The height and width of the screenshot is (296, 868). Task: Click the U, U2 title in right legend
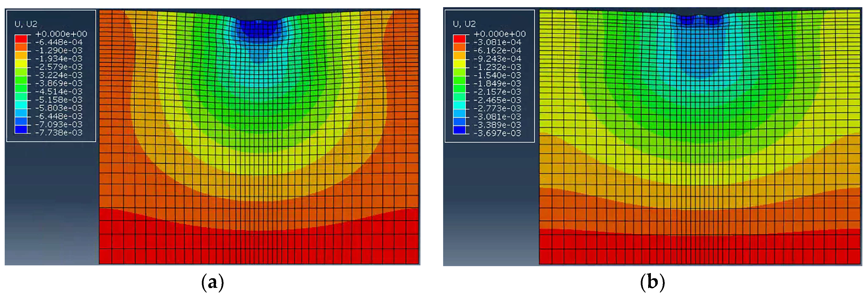click(464, 24)
